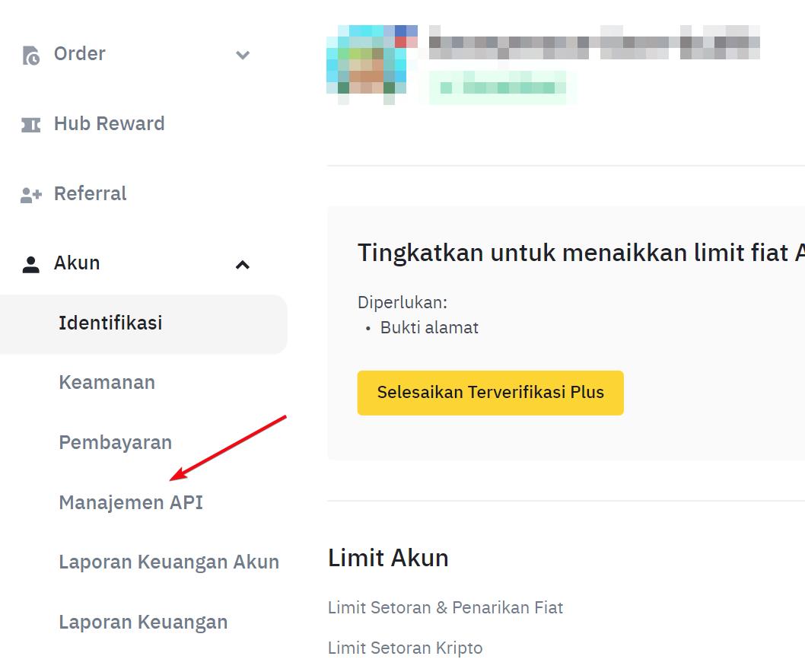Select Identifikasi in the Akun submenu
The image size is (805, 672).
tap(143, 323)
